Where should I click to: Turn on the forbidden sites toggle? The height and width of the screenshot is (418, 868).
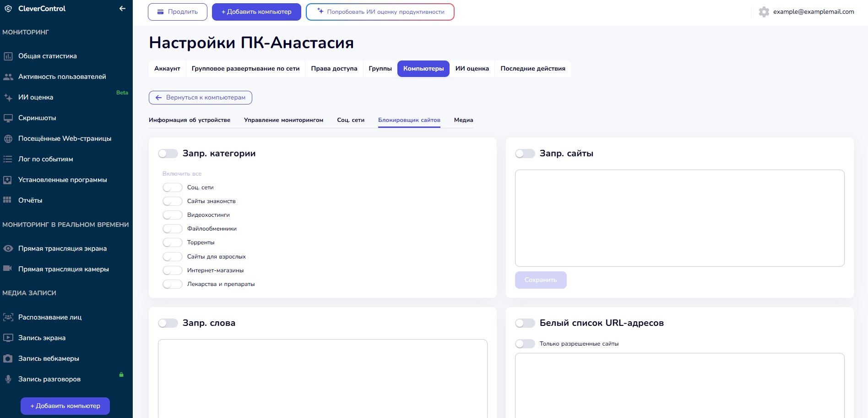tap(525, 154)
